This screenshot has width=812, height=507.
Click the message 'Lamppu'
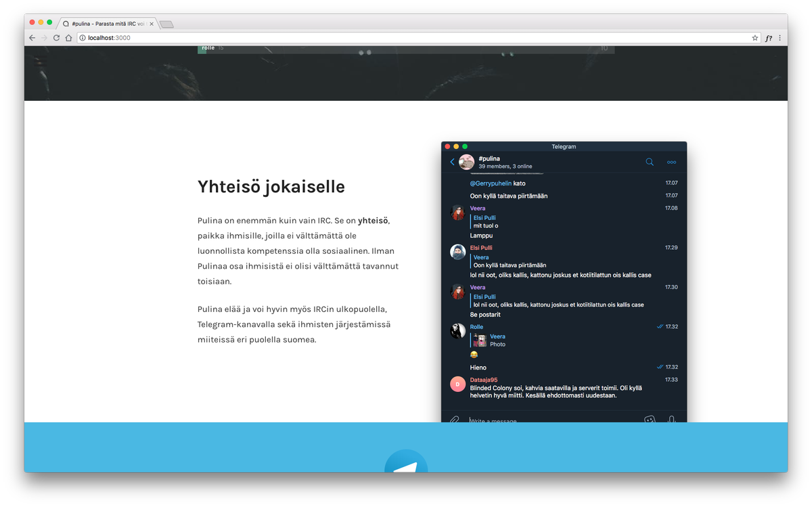(481, 236)
